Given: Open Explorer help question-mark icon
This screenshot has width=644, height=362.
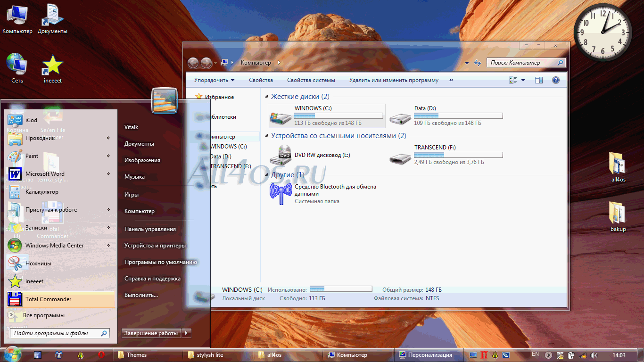Looking at the screenshot, I should tap(555, 80).
